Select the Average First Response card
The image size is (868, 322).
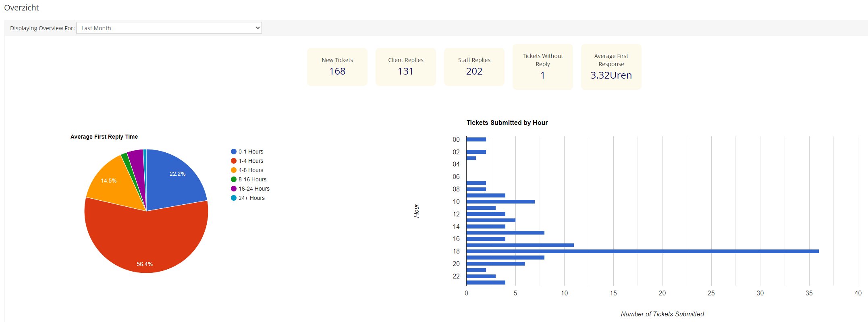611,67
